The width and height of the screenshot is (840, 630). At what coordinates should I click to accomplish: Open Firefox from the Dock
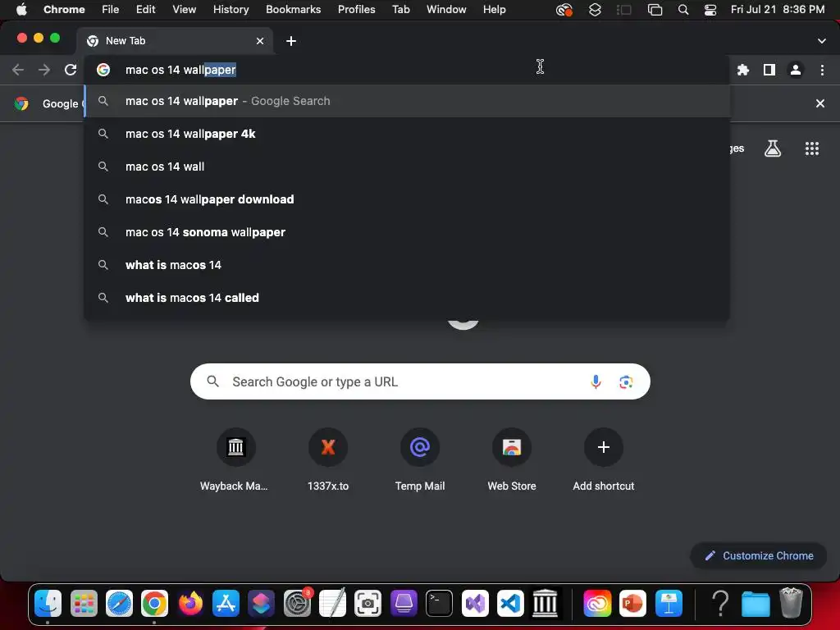coord(190,604)
